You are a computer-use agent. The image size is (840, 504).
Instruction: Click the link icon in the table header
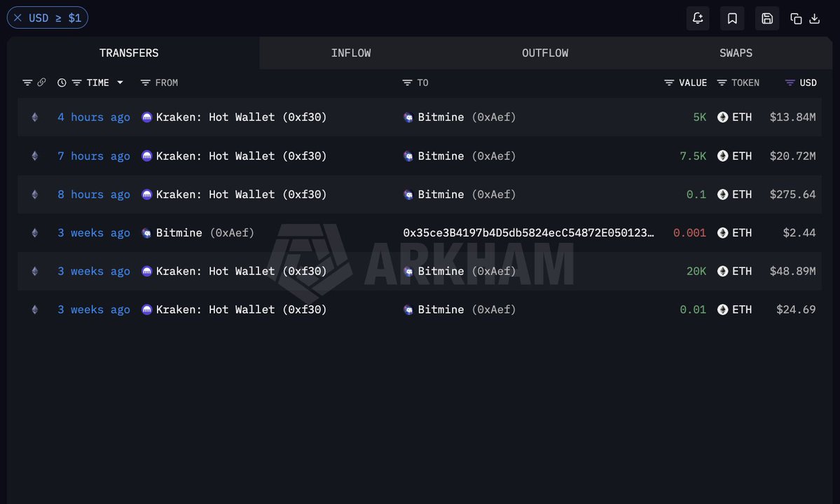coord(41,83)
